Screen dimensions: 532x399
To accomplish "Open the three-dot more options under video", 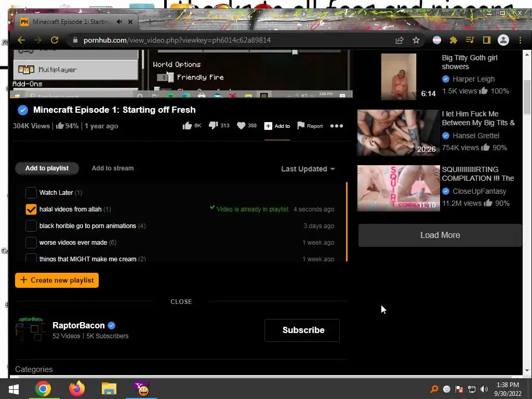I will tap(337, 126).
